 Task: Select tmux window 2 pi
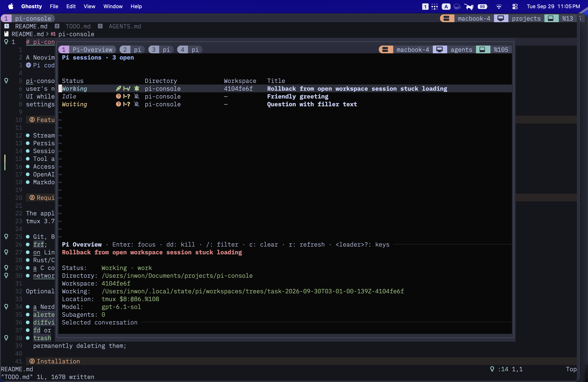[x=132, y=50]
